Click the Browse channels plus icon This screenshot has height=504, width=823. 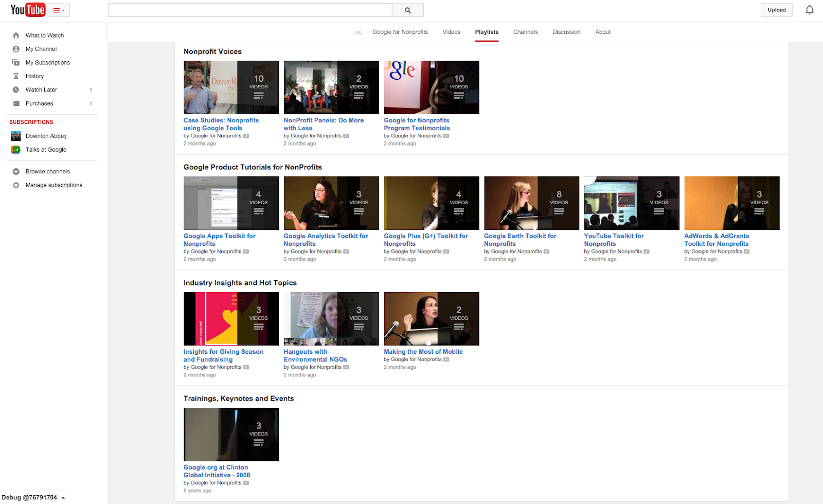tap(16, 172)
